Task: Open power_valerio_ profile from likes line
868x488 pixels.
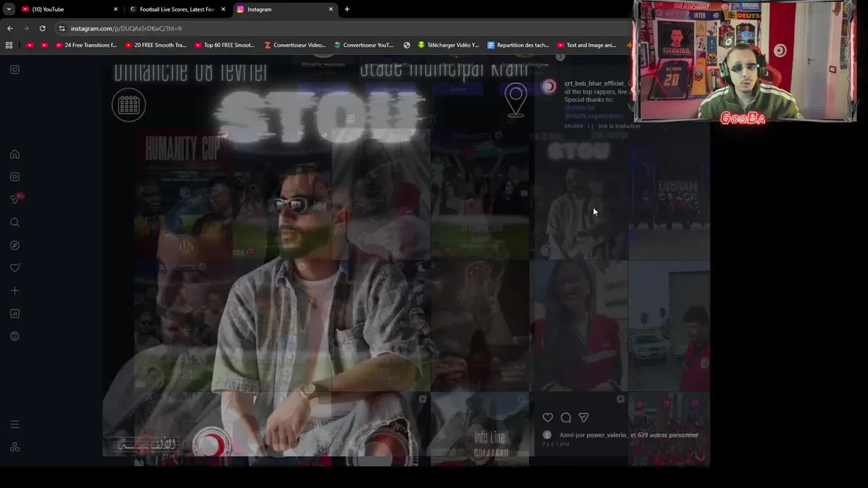Action: click(x=607, y=435)
